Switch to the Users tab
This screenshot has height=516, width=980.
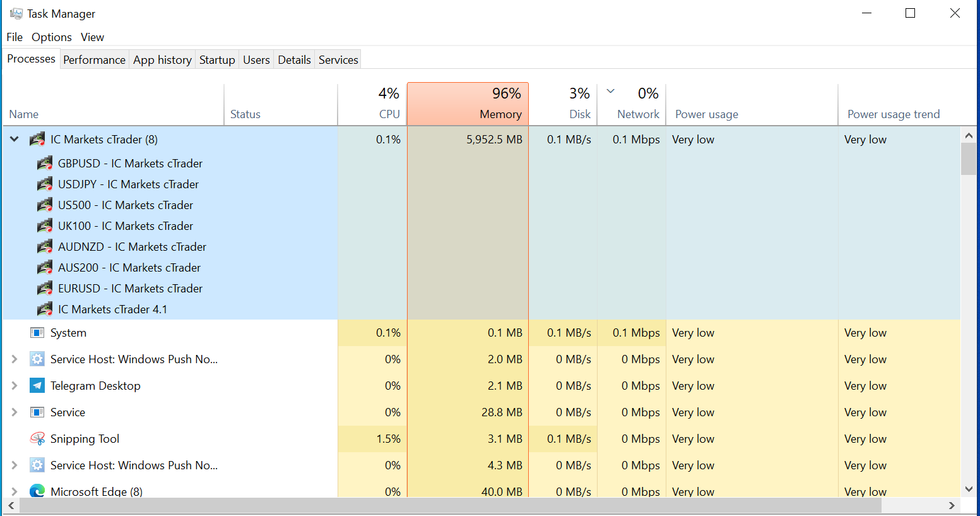tap(256, 60)
